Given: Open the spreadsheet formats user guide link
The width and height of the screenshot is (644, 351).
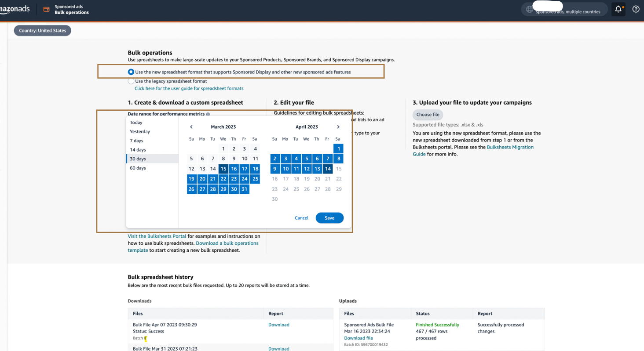Looking at the screenshot, I should (x=189, y=88).
